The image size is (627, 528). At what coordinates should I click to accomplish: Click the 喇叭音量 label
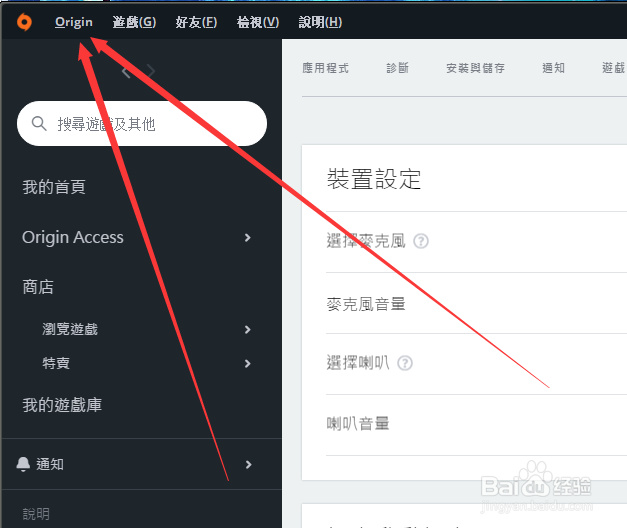click(x=358, y=423)
